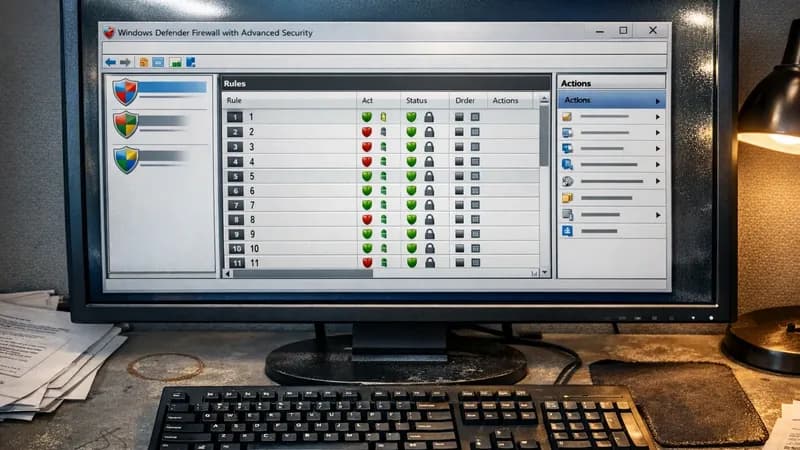Screen dimensions: 800x450
Task: Select rule row 5 number badge
Action: [x=235, y=176]
